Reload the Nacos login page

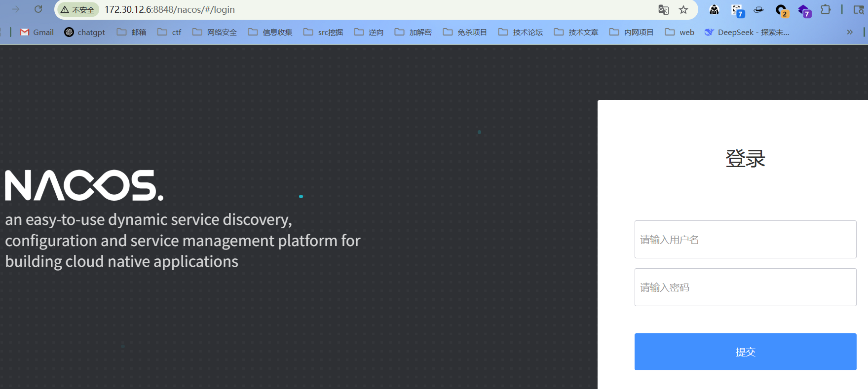point(38,9)
